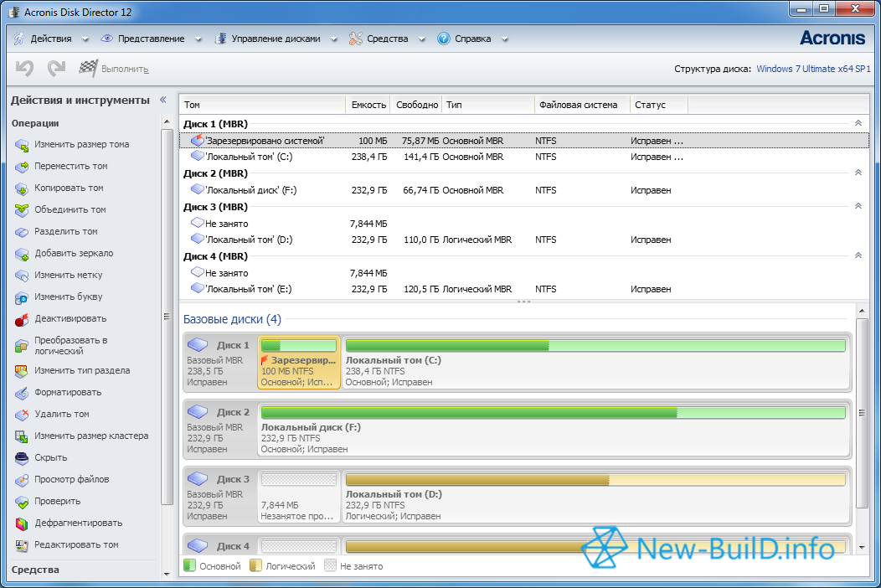This screenshot has height=588, width=881.
Task: Collapse the Действия и инструменты sidebar
Action: [x=163, y=100]
